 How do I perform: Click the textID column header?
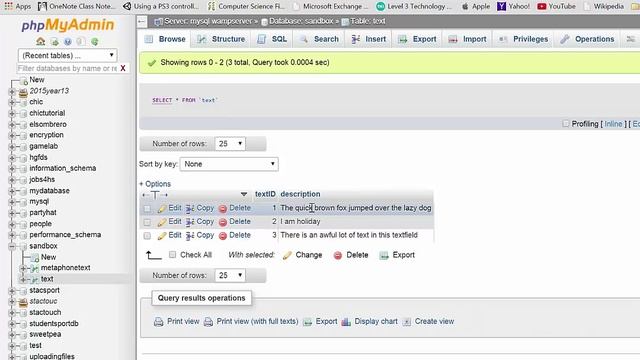point(265,194)
